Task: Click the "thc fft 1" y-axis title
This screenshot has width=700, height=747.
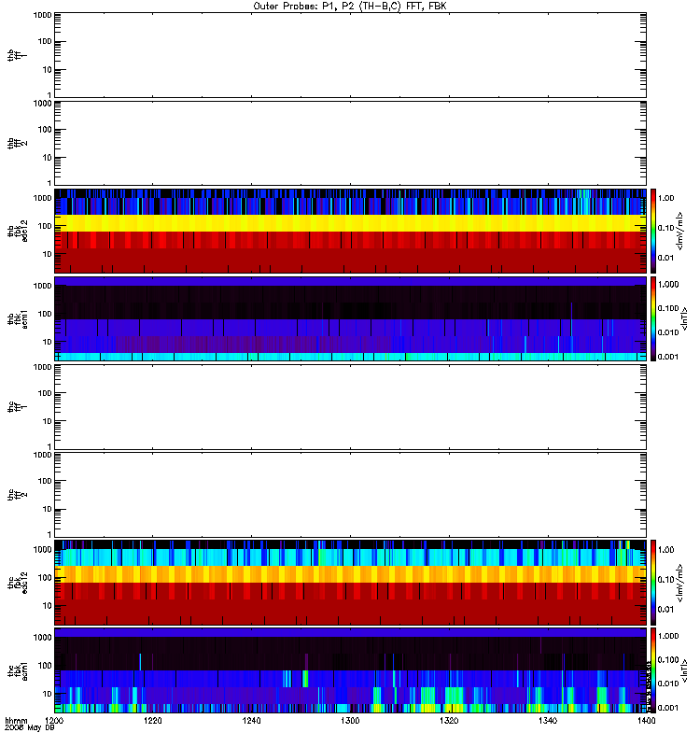Action: point(18,407)
